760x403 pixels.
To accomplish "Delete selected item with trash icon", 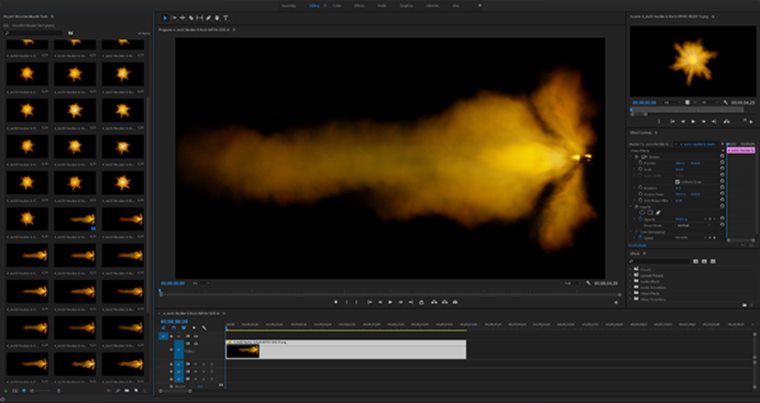I will (x=144, y=390).
